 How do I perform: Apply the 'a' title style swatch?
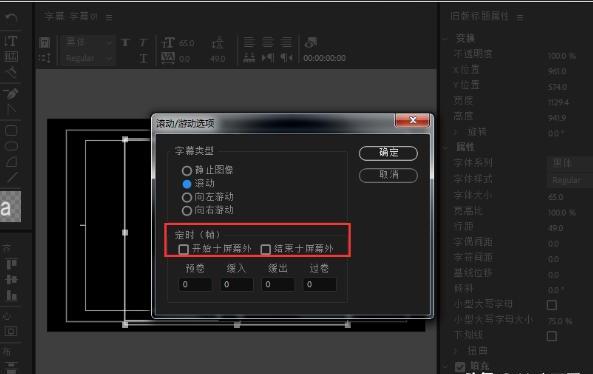10,206
